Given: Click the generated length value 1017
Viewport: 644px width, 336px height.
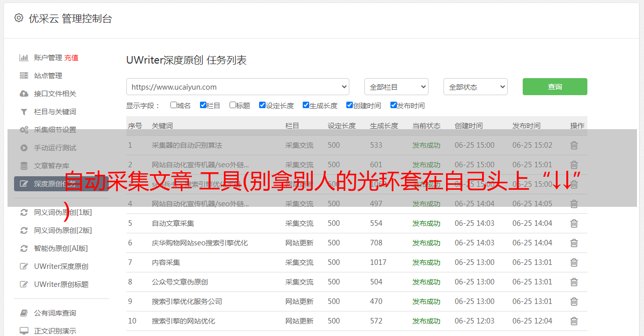Looking at the screenshot, I should click(378, 262).
